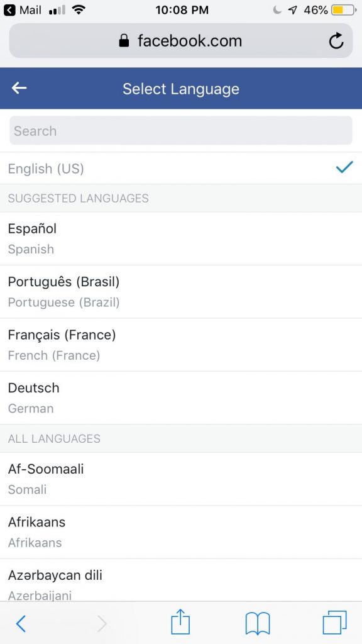
Task: Tap the back arrow in Select Language header
Action: [x=19, y=88]
